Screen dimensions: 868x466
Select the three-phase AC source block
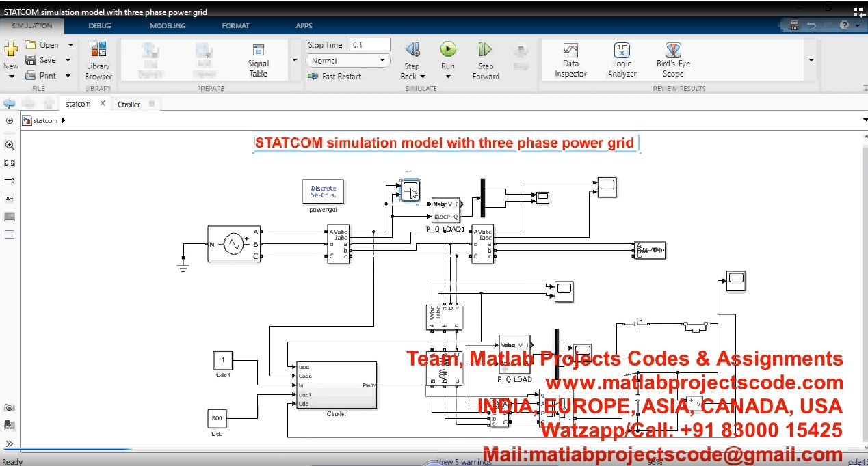pyautogui.click(x=235, y=243)
